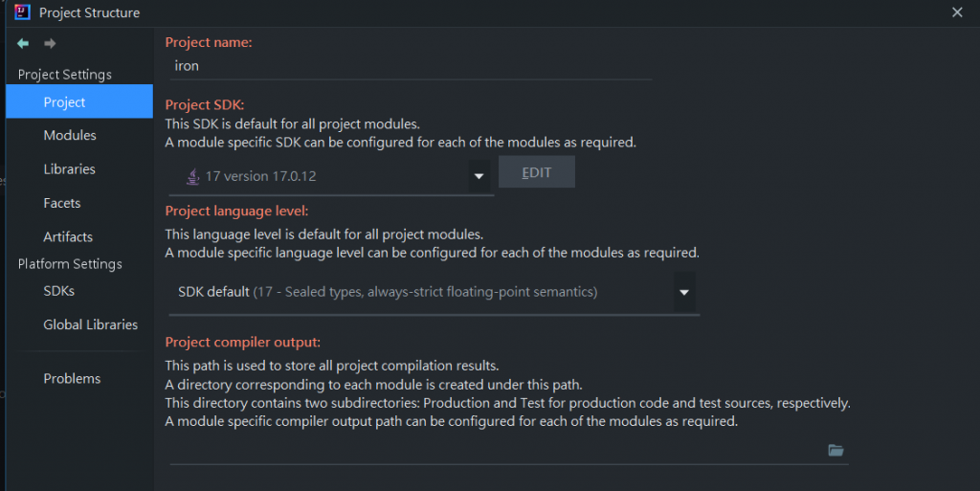Go to the Libraries section

70,169
